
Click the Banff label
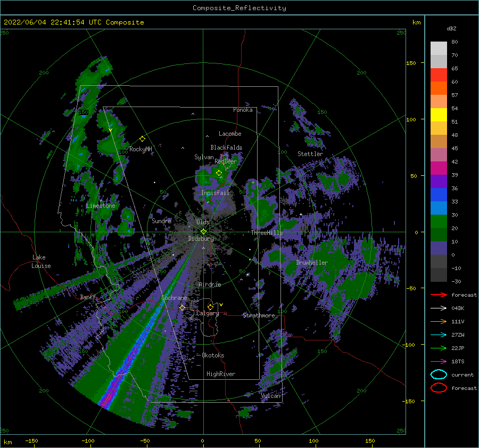[88, 297]
